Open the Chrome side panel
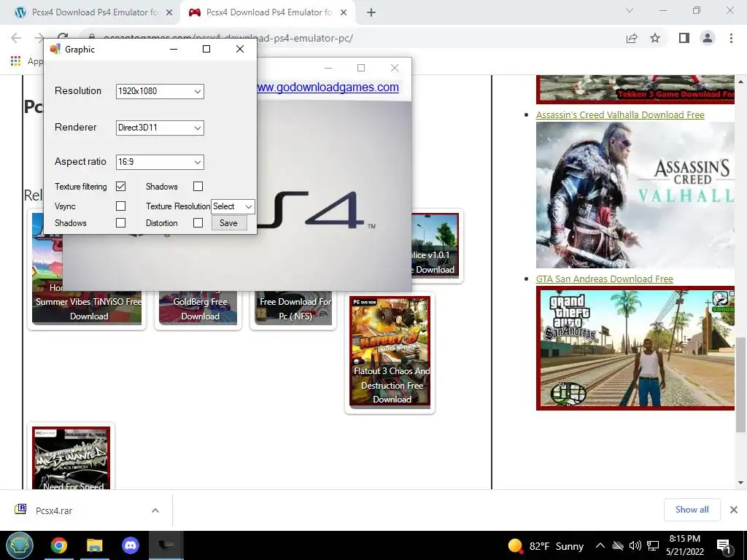Viewport: 747px width, 560px height. 684,38
